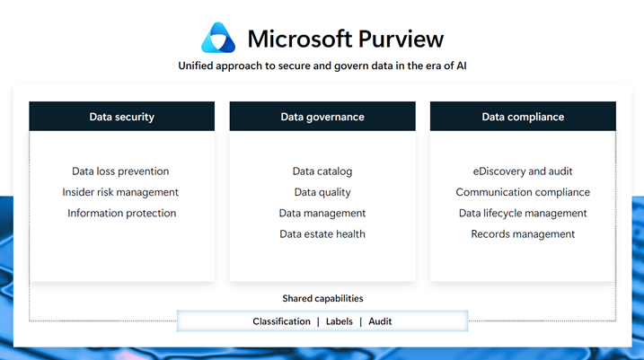The height and width of the screenshot is (360, 644).
Task: Open Data catalog
Action: pos(322,171)
